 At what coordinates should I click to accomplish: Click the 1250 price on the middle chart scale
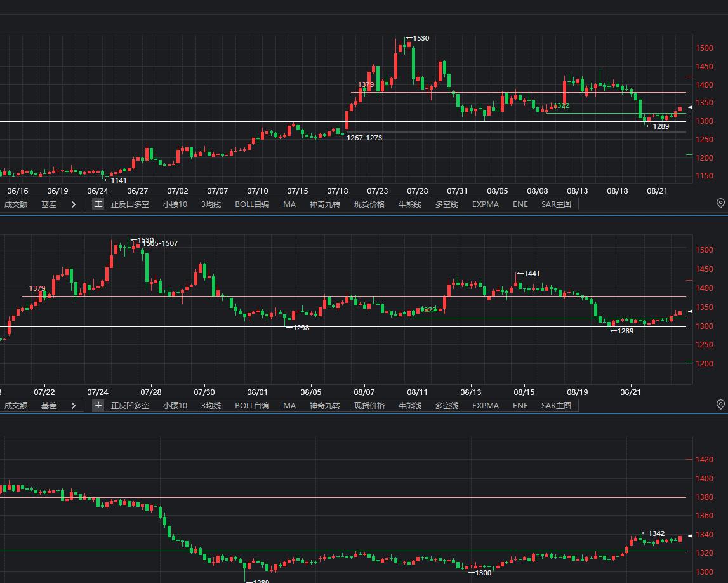click(x=705, y=345)
